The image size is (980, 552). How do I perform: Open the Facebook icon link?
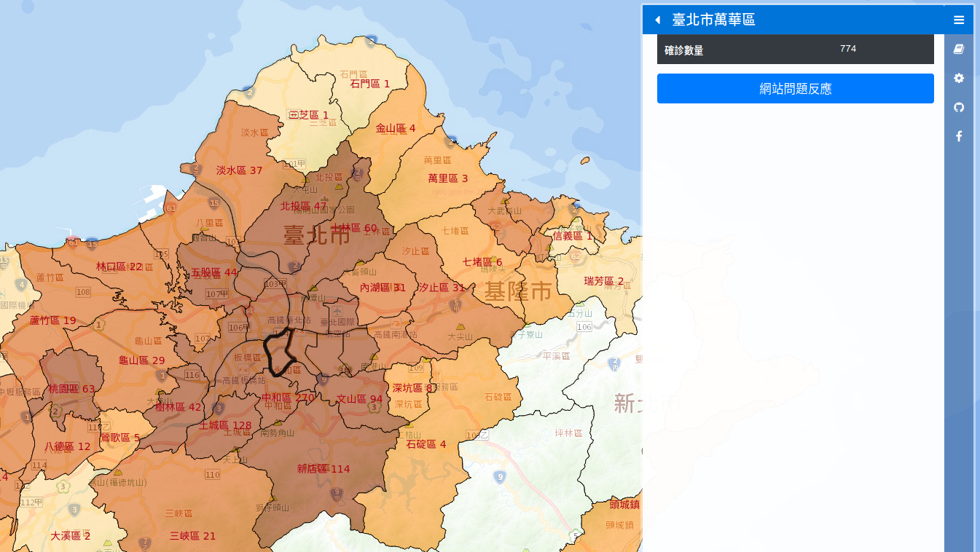[x=959, y=136]
